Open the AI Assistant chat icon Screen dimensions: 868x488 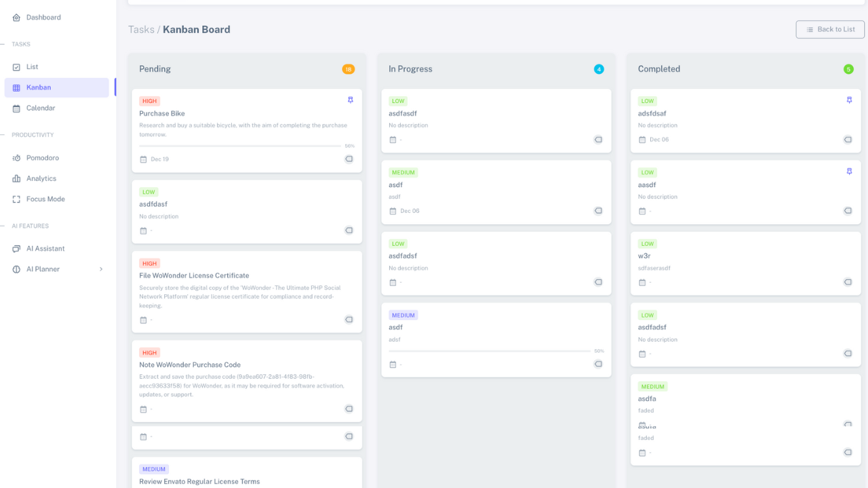[16, 249]
